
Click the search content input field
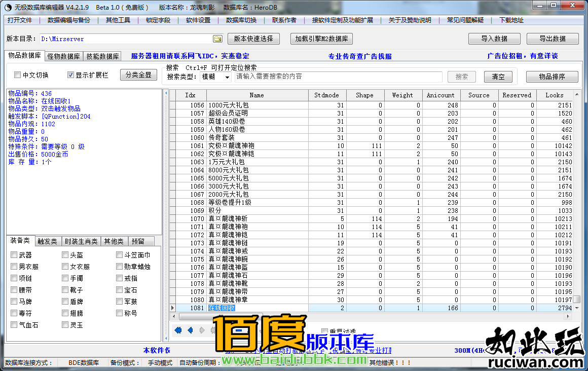click(x=338, y=77)
